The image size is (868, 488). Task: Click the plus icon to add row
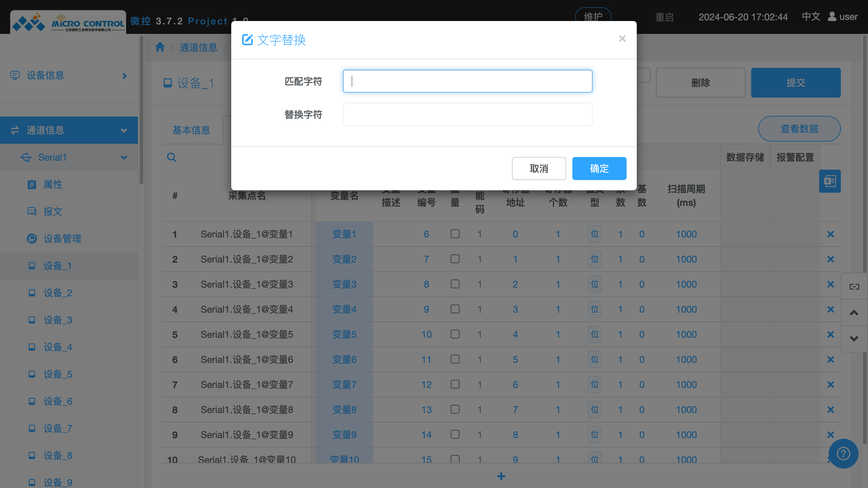click(501, 476)
